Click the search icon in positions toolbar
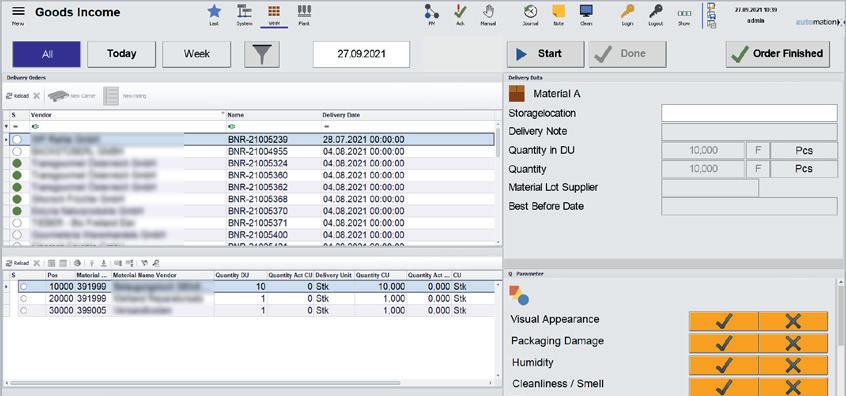 [155, 263]
